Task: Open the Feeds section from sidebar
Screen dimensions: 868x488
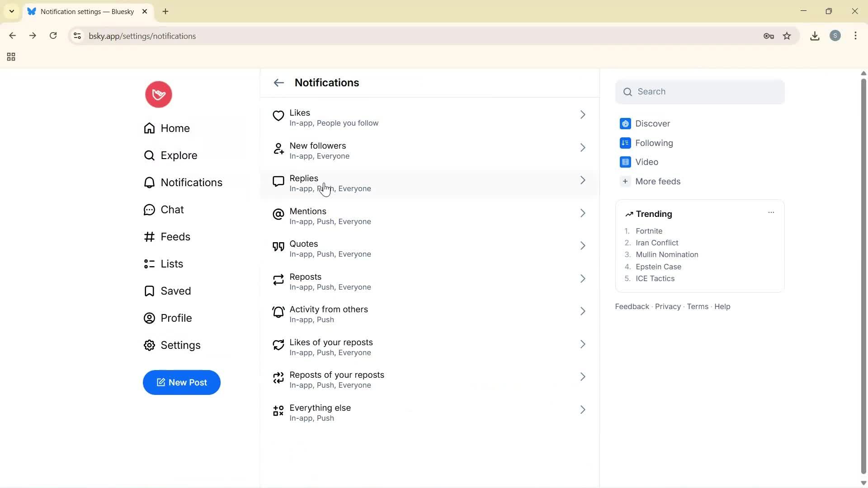Action: (175, 236)
